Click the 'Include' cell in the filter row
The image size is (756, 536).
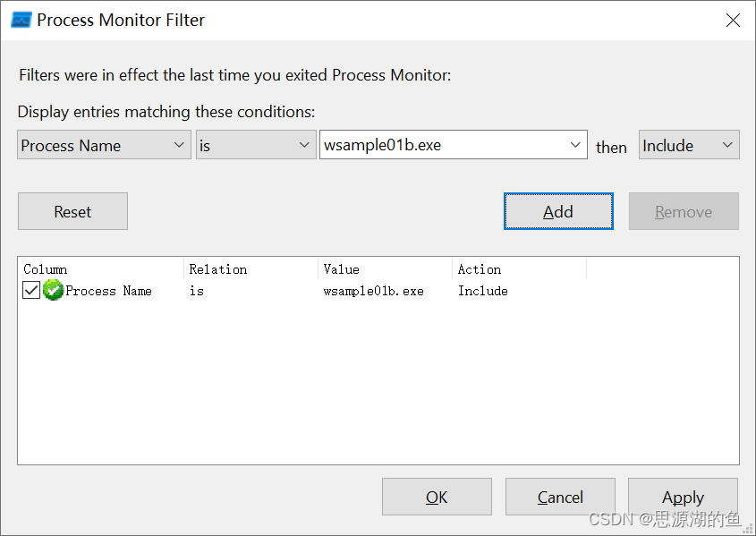(482, 291)
